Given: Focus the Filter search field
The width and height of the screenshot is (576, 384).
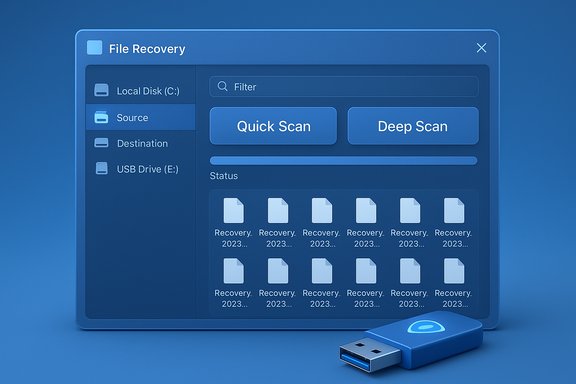Looking at the screenshot, I should point(344,87).
